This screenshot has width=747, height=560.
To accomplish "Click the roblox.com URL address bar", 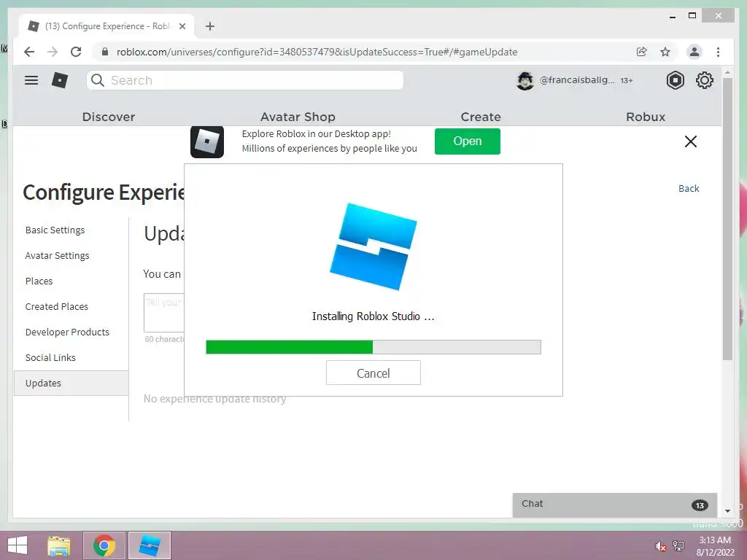I will click(x=317, y=52).
